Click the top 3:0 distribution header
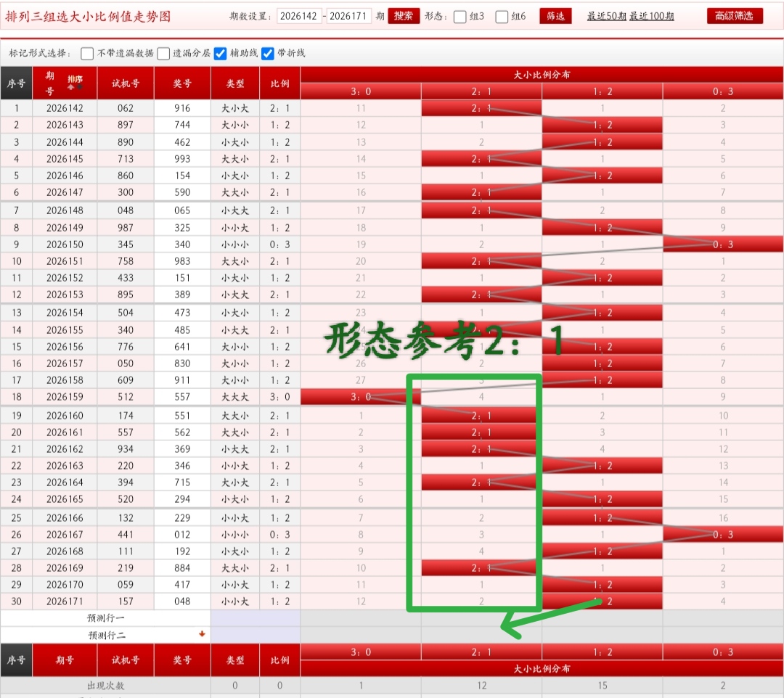This screenshot has height=698, width=784. click(361, 91)
